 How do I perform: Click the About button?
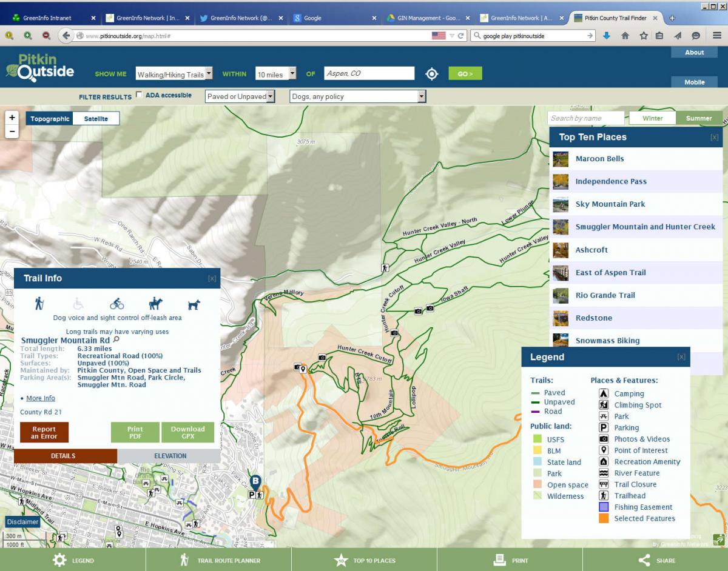coord(694,52)
